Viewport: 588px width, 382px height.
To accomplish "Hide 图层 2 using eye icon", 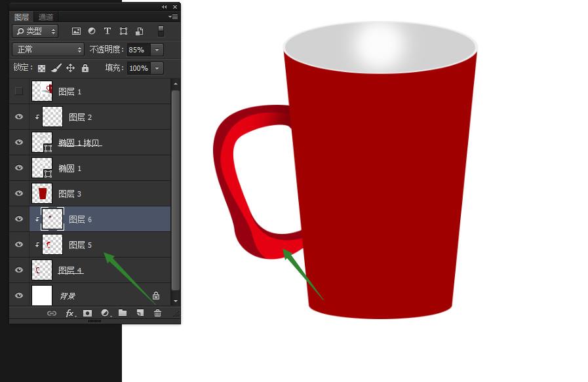I will (x=19, y=117).
